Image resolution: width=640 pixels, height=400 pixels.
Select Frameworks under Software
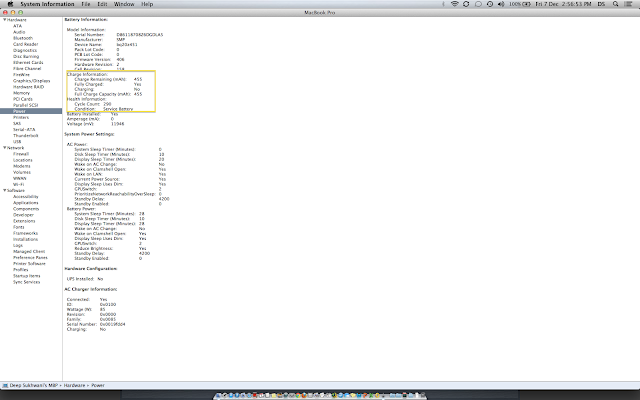25,233
